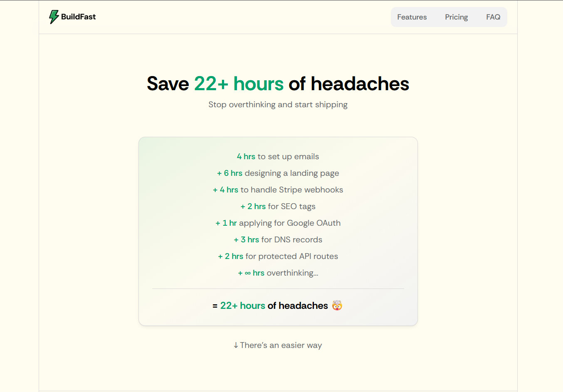Click "Stop overthinking and start shipping" subtitle
Viewport: 563px width, 392px height.
click(278, 105)
